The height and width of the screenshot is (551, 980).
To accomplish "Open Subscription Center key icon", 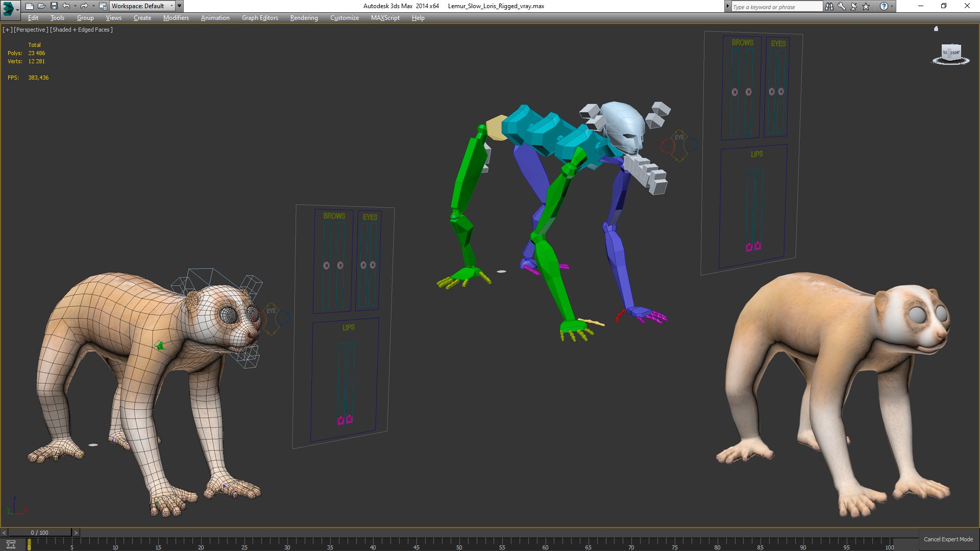I will [841, 6].
